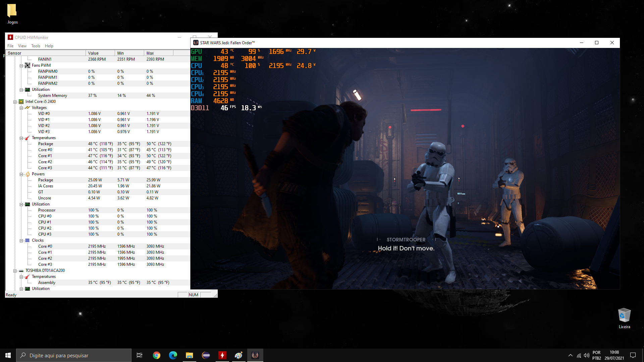This screenshot has height=362, width=644.
Task: Open the Jogos folder on desktop
Action: pos(12,14)
